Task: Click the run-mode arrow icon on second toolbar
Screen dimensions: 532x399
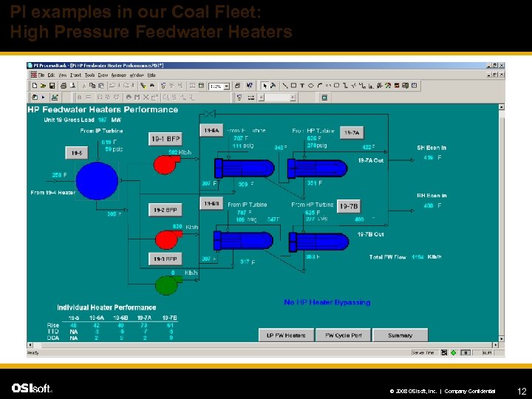Action: click(43, 98)
